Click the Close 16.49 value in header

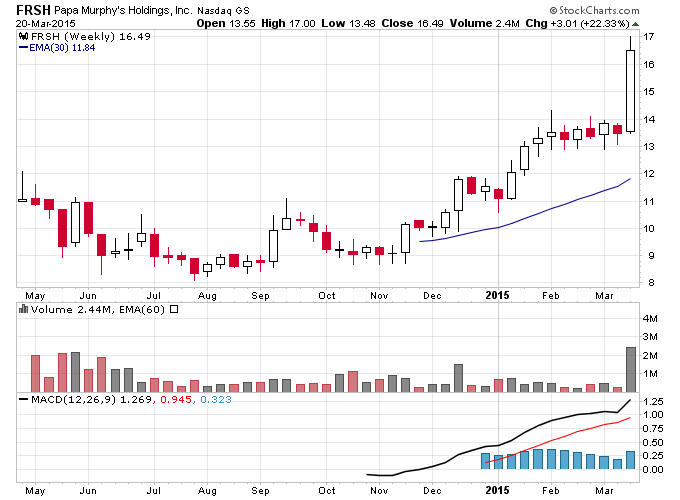412,23
